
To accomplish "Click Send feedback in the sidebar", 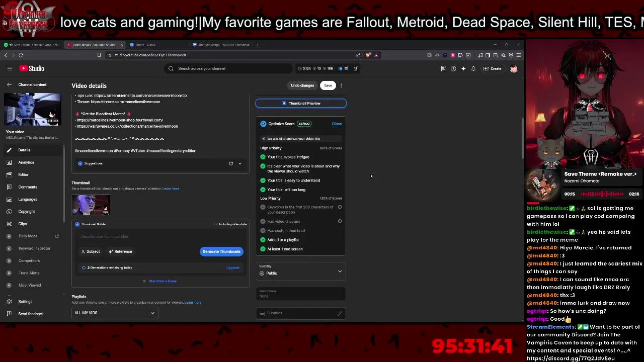I will click(32, 314).
